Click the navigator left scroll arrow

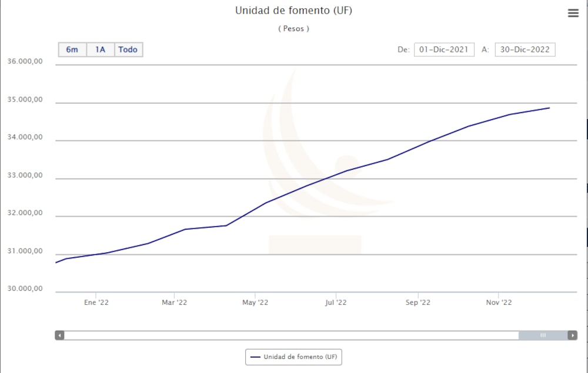click(59, 335)
